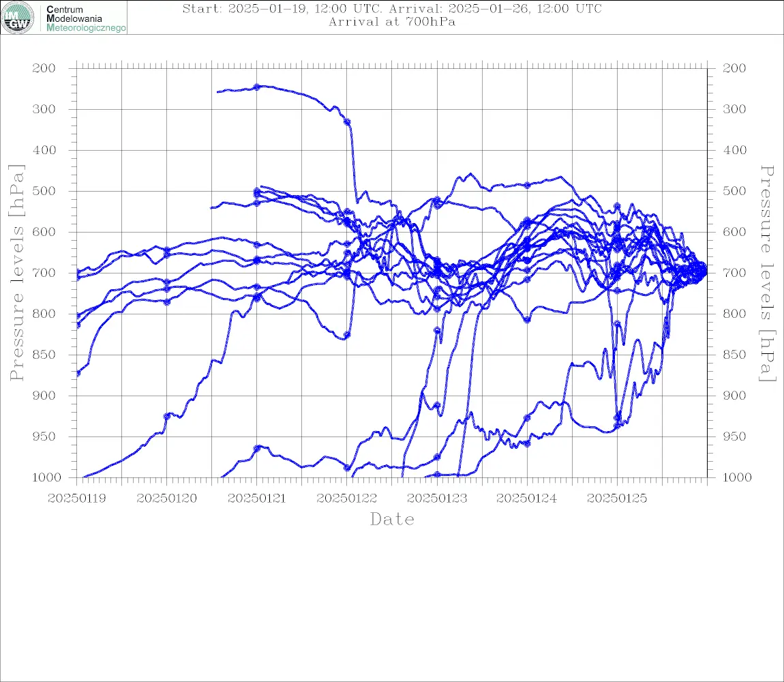The image size is (784, 682).
Task: Click the trajectory marker near 965 hPa on 20250121
Action: (x=257, y=449)
